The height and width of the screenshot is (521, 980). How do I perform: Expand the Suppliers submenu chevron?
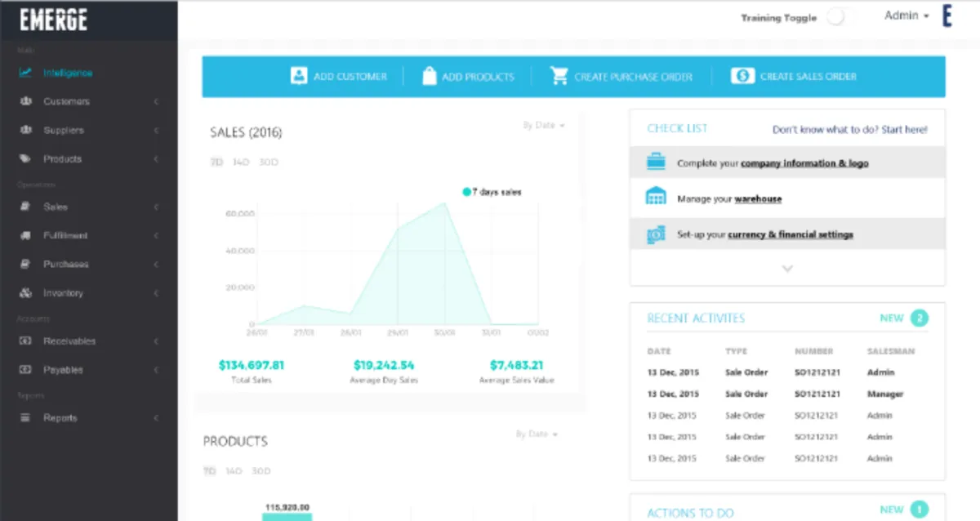(x=155, y=130)
